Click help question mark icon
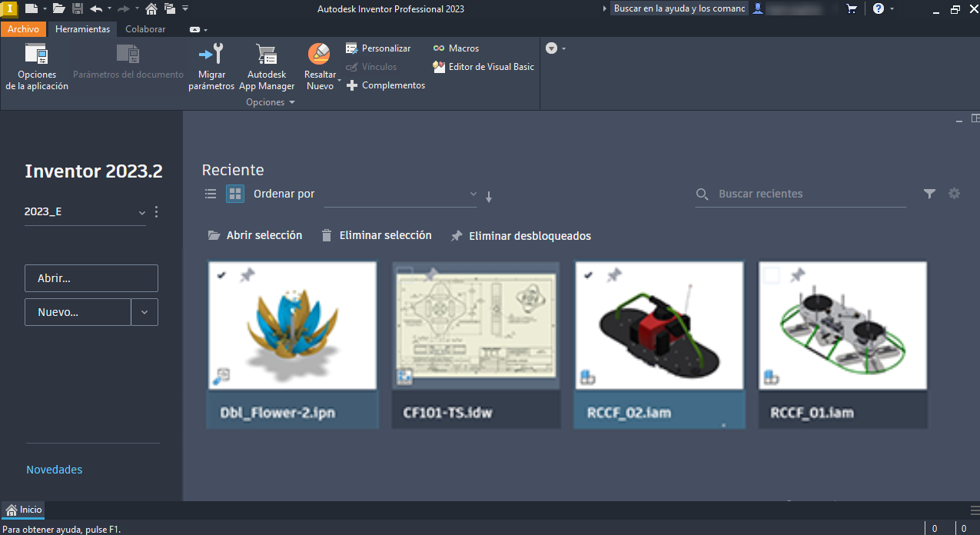The width and height of the screenshot is (980, 535). point(879,8)
